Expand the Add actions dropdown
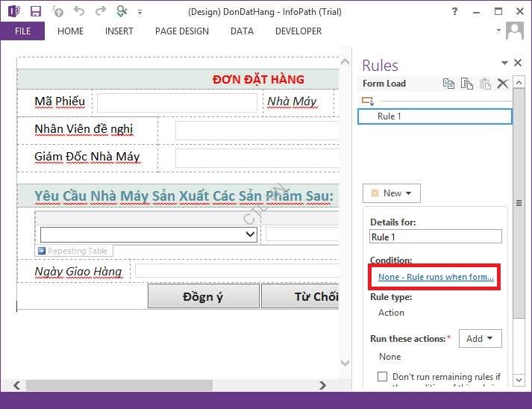 480,339
